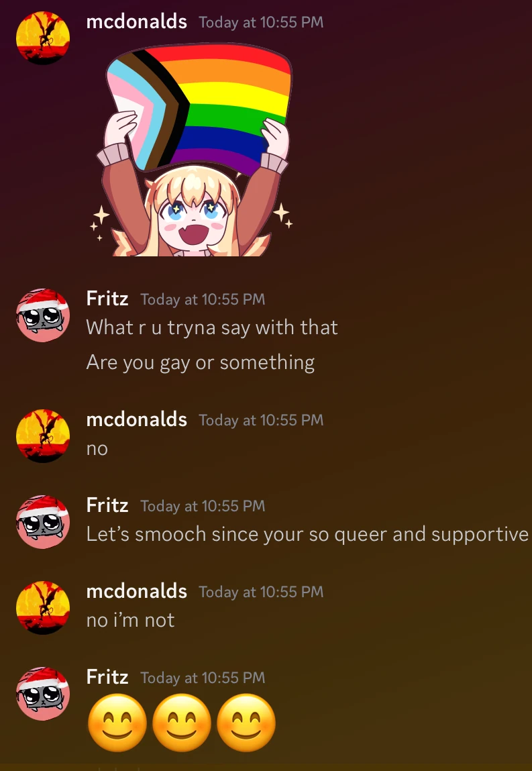Click the first smiling emoji in Fritz's message

117,723
